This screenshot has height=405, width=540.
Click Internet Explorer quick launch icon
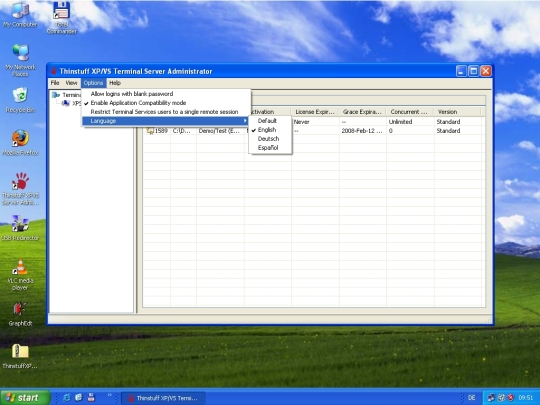(x=66, y=397)
